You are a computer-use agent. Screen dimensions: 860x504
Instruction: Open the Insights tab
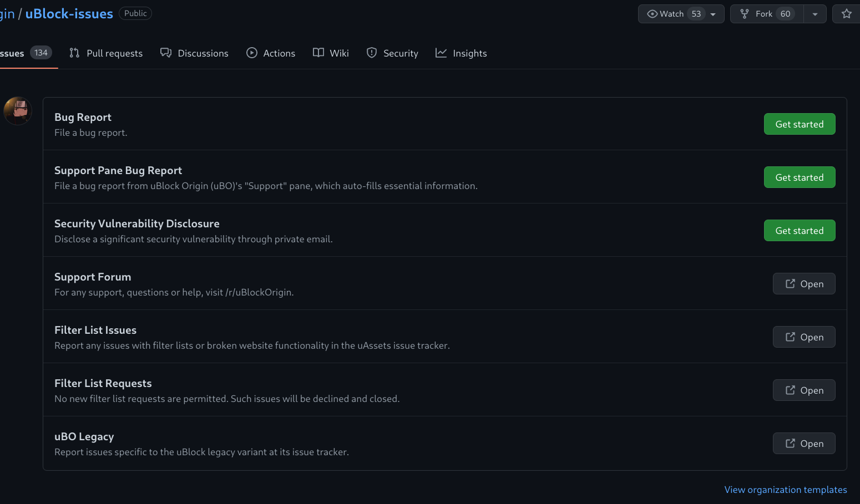[461, 53]
